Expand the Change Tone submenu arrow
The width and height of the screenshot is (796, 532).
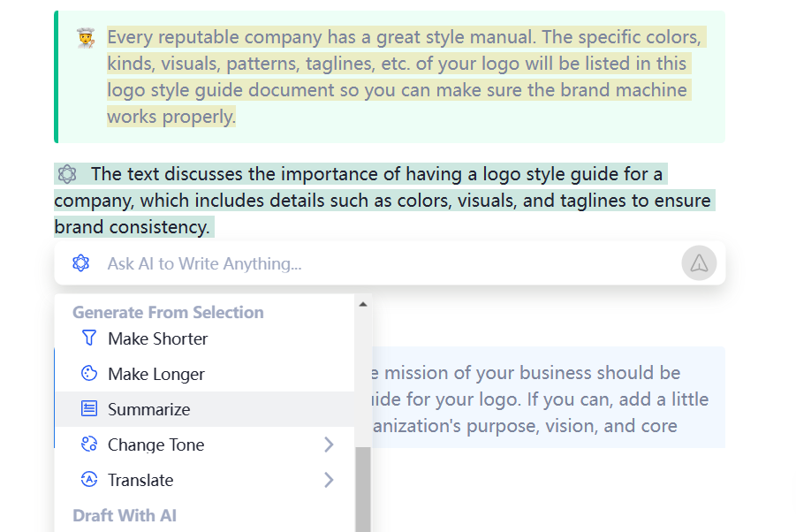point(329,445)
